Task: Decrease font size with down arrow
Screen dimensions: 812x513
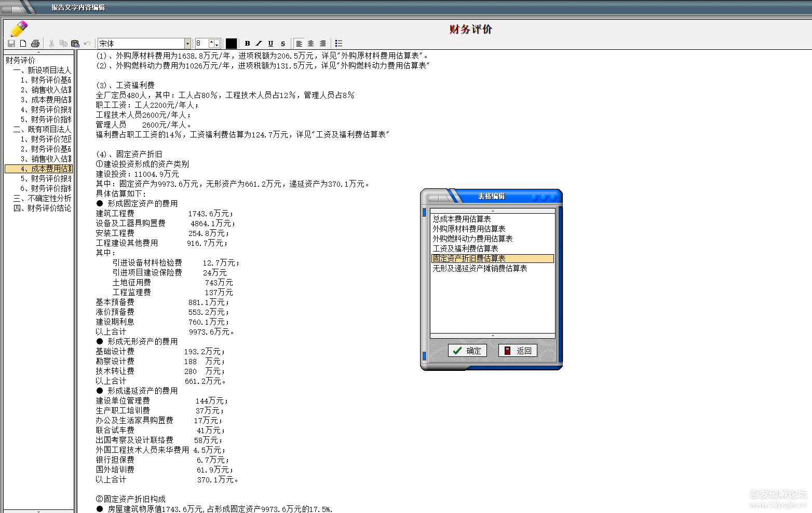Action: (x=217, y=45)
